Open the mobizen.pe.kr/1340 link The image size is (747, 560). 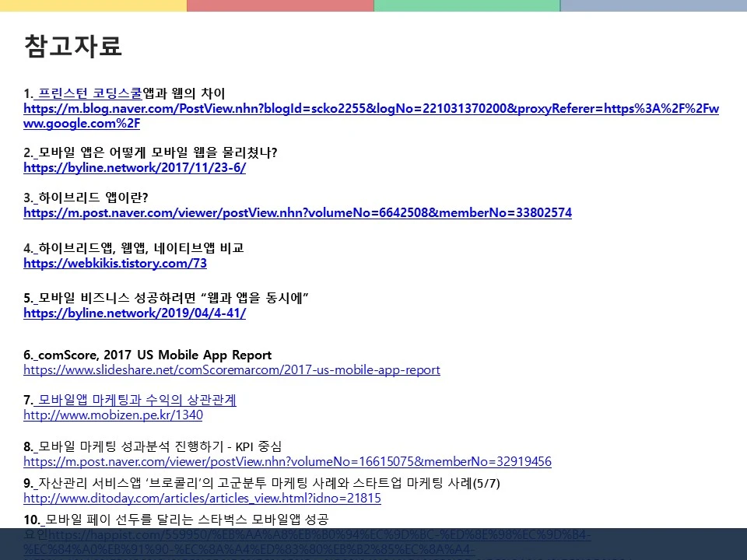pos(113,415)
